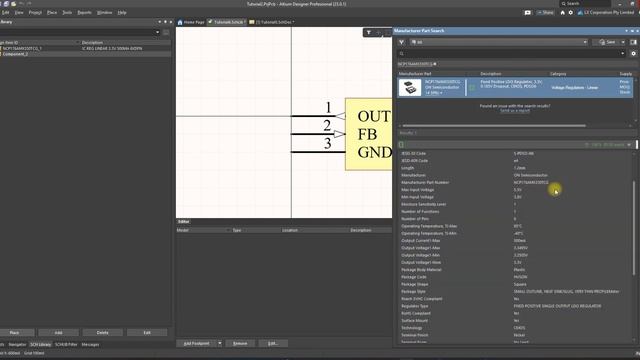This screenshot has height=360, width=640.
Task: Open the search history dropdown arrow
Action: 622,53
